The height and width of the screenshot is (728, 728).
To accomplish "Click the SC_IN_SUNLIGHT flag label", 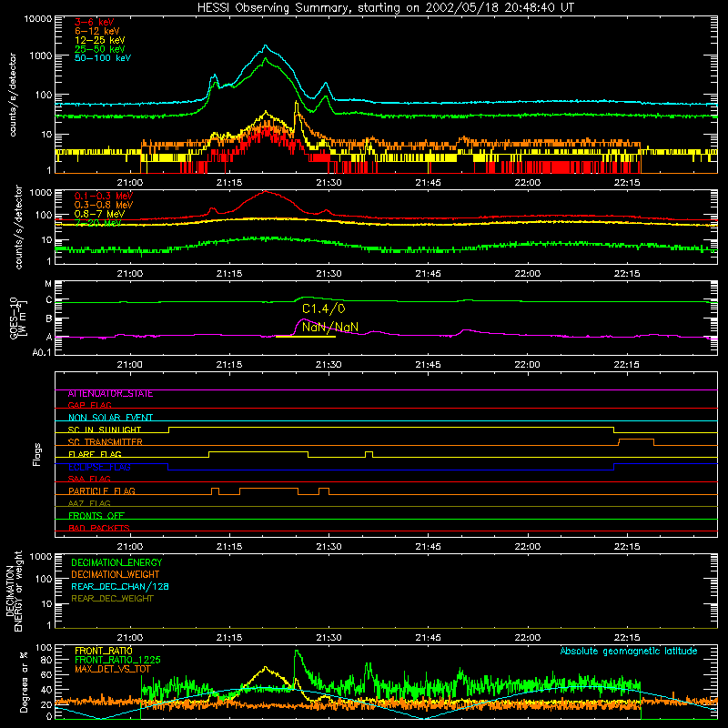I will point(105,430).
